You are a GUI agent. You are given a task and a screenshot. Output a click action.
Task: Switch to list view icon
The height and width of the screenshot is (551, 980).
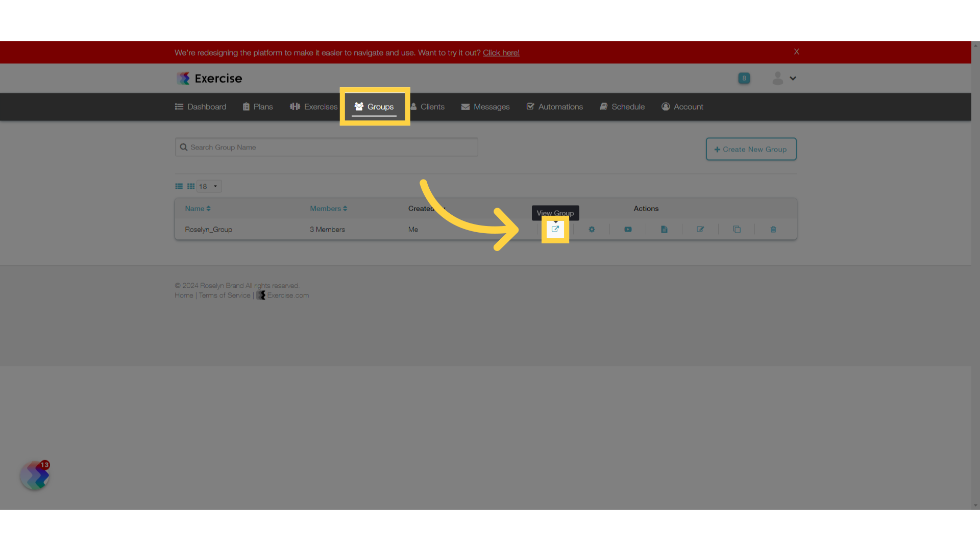click(179, 186)
